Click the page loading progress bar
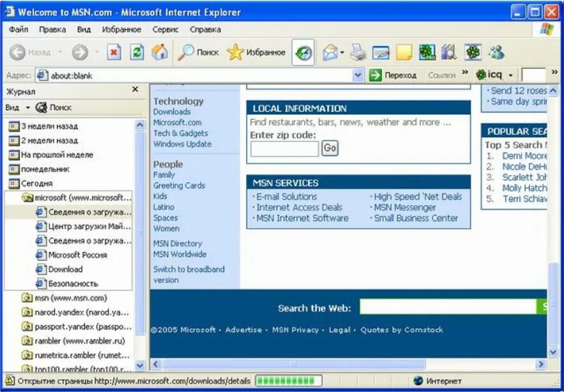Image resolution: width=564 pixels, height=392 pixels. [x=289, y=381]
